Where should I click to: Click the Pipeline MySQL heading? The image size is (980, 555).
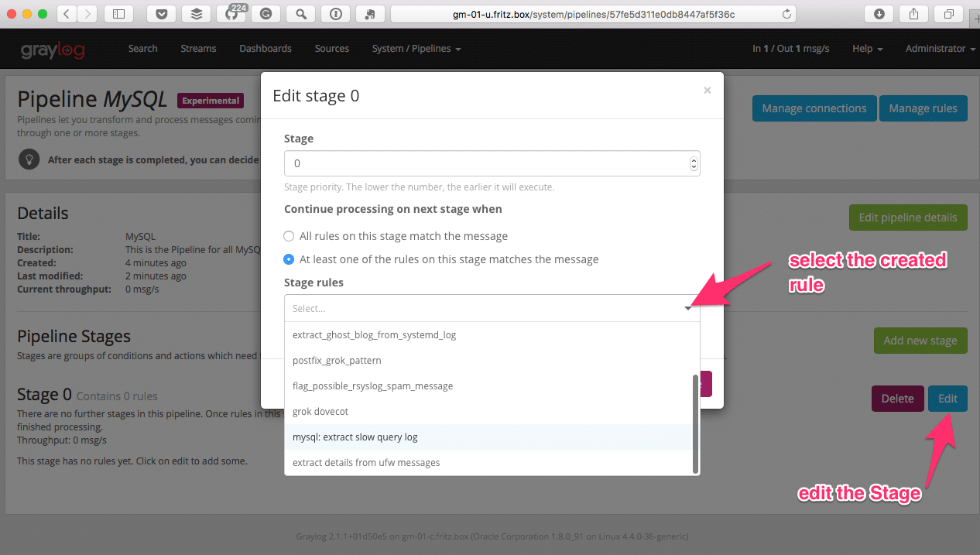coord(91,99)
